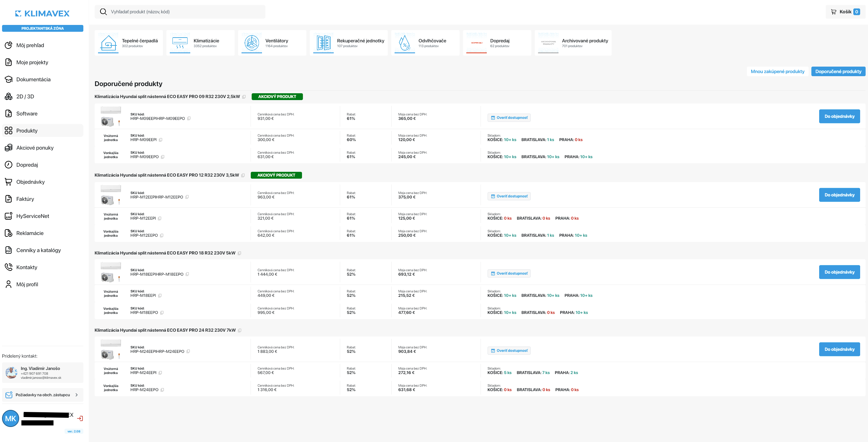
Task: Open the Tepelné čerpadlá category
Action: (x=129, y=43)
